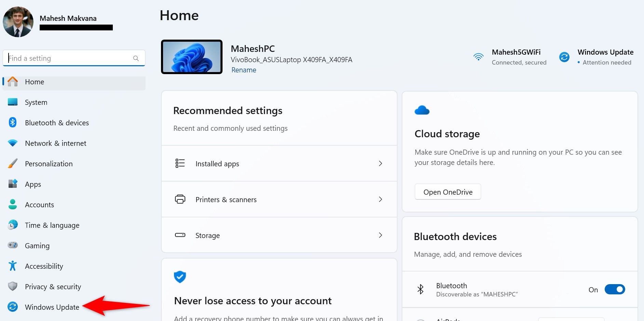Click the Find a setting search box
This screenshot has width=644, height=321.
click(x=74, y=58)
